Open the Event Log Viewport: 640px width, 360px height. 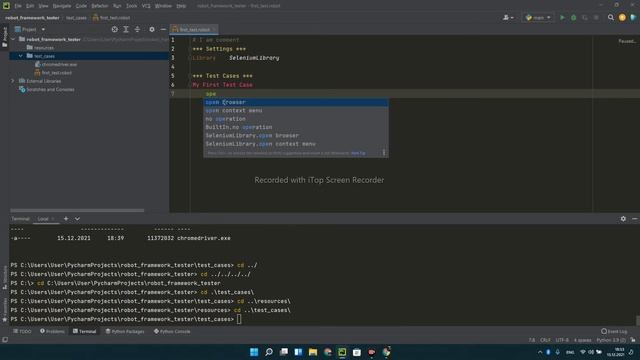coord(614,331)
